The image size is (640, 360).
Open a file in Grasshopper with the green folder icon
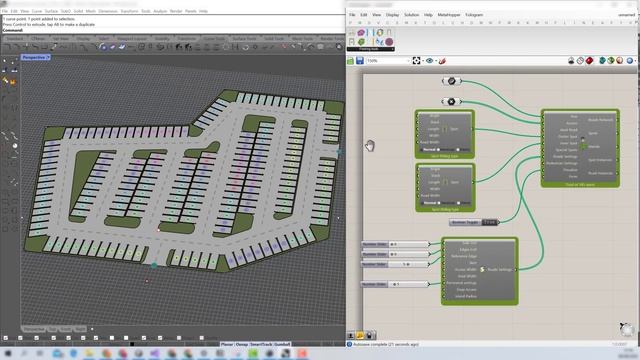point(350,61)
